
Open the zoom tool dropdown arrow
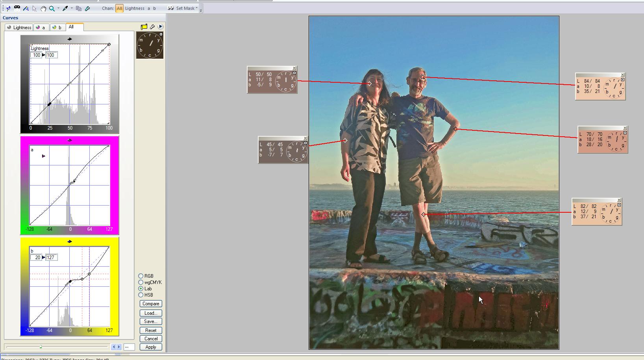[58, 8]
